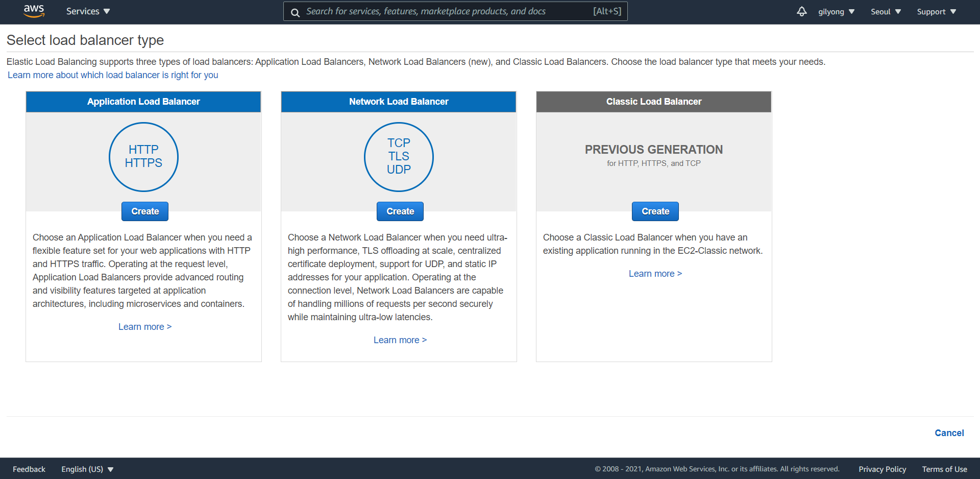Click the Network Load Balancer description text
Screen dimensions: 980x479
tap(398, 277)
